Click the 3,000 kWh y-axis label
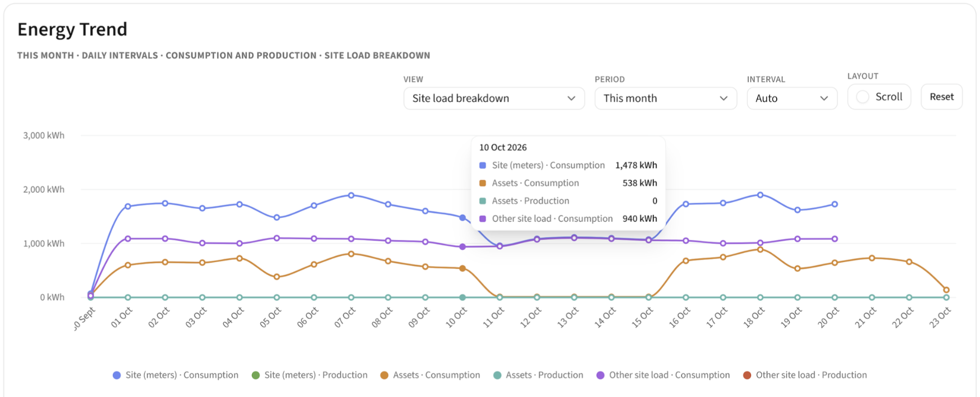 43,135
